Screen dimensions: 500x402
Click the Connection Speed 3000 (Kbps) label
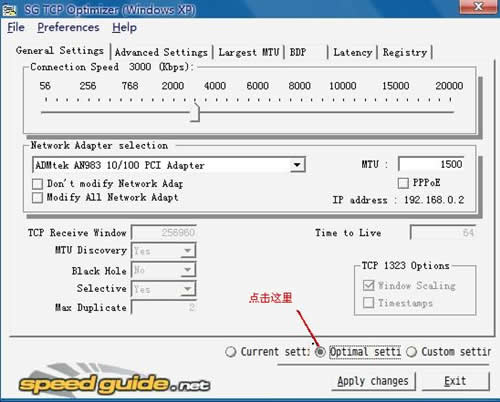(x=112, y=67)
